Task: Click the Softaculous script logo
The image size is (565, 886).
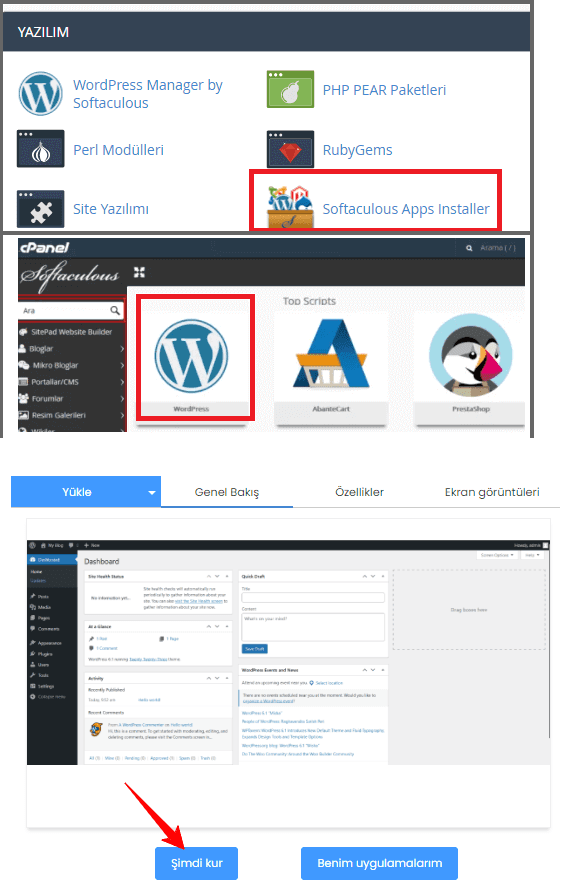Action: pos(70,275)
